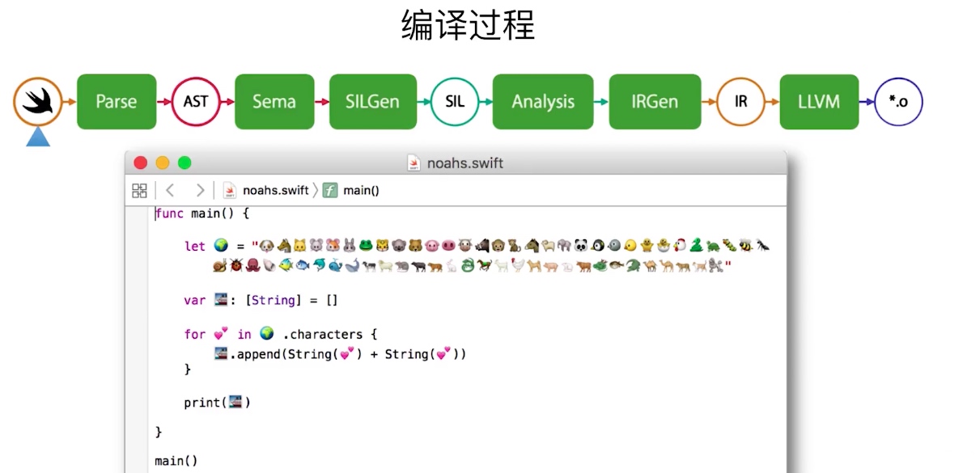The height and width of the screenshot is (473, 980).
Task: Select the *.o output circle
Action: point(898,102)
